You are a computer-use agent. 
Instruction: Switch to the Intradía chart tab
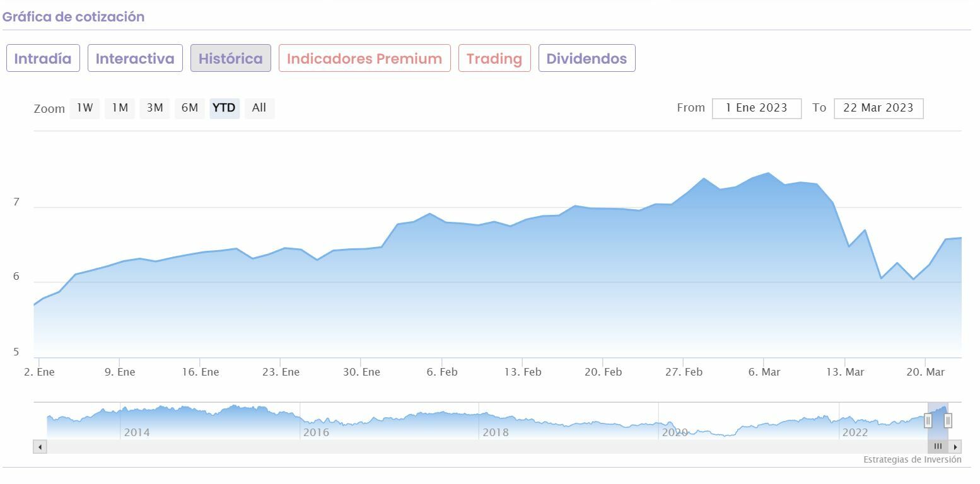[x=43, y=59]
